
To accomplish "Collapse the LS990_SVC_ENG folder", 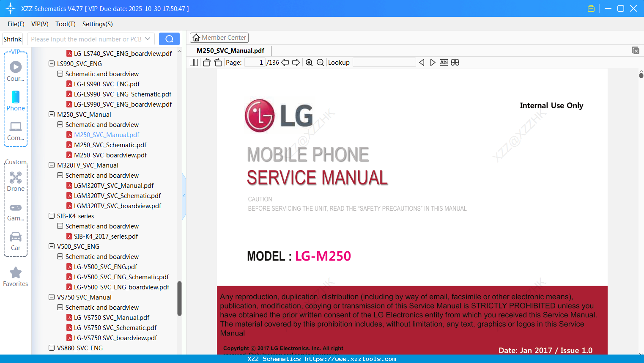I will coord(51,63).
